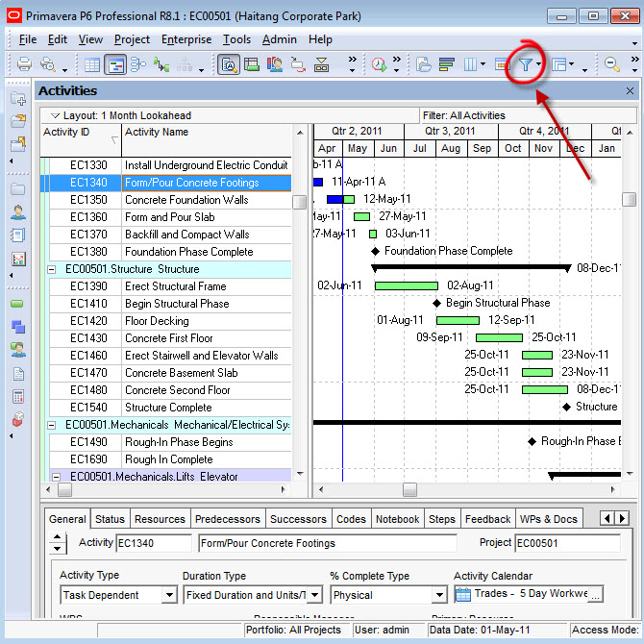This screenshot has height=644, width=644.
Task: Open the Columns icon
Action: (x=470, y=64)
